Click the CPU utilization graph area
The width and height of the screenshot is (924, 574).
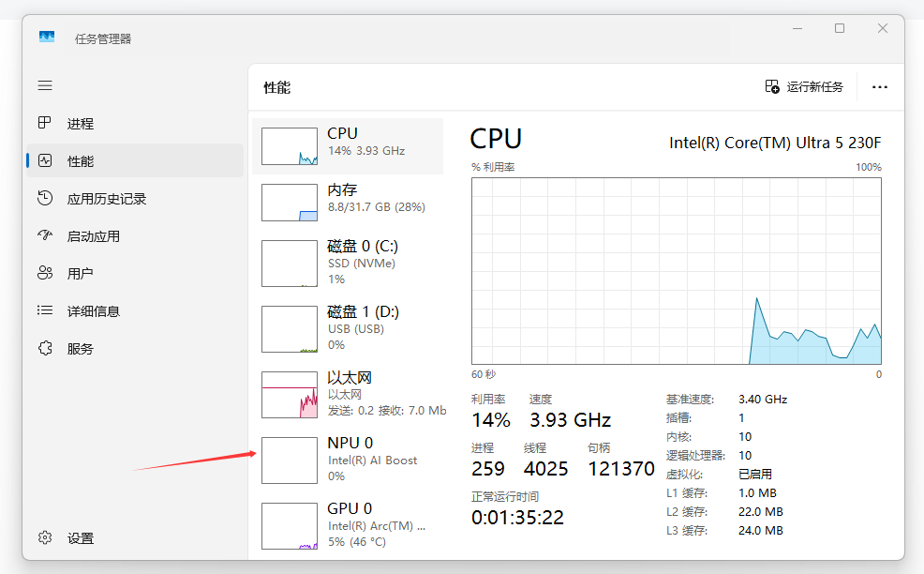pos(676,270)
